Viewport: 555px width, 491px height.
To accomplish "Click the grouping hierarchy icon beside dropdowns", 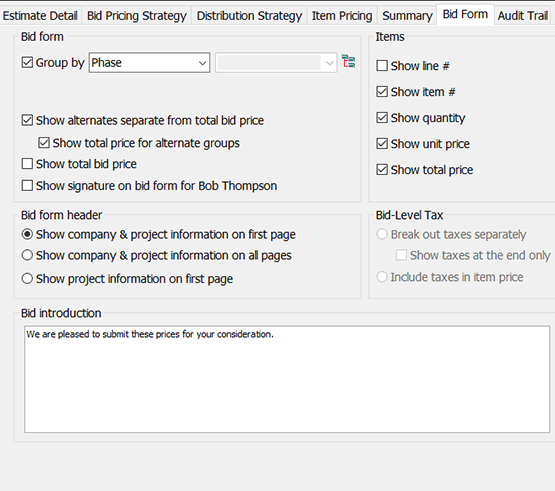I will (x=348, y=61).
